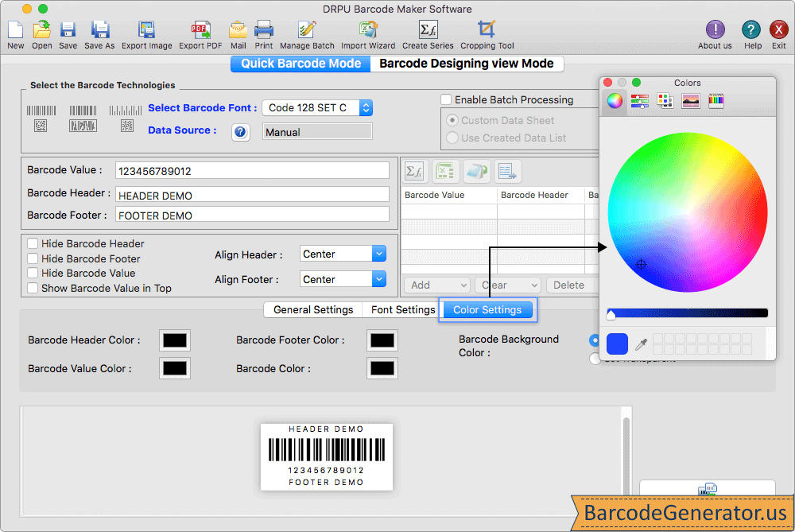Open the Select Barcode Font dropdown

coord(317,108)
